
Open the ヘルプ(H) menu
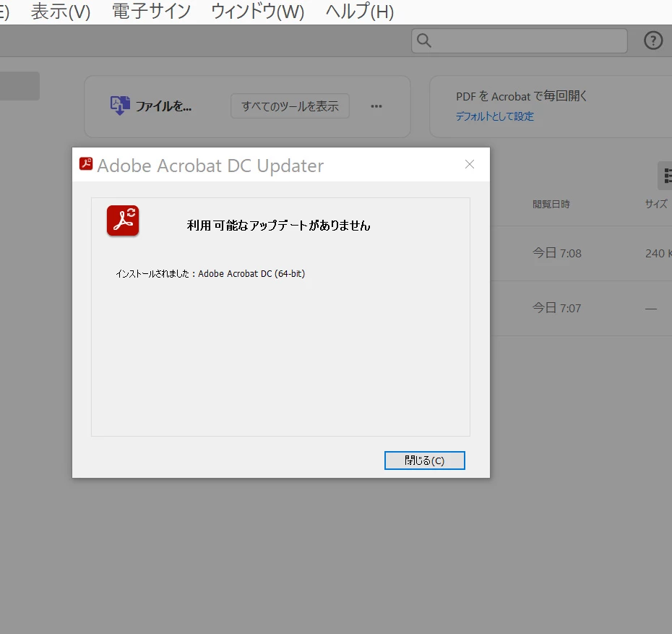pyautogui.click(x=360, y=12)
